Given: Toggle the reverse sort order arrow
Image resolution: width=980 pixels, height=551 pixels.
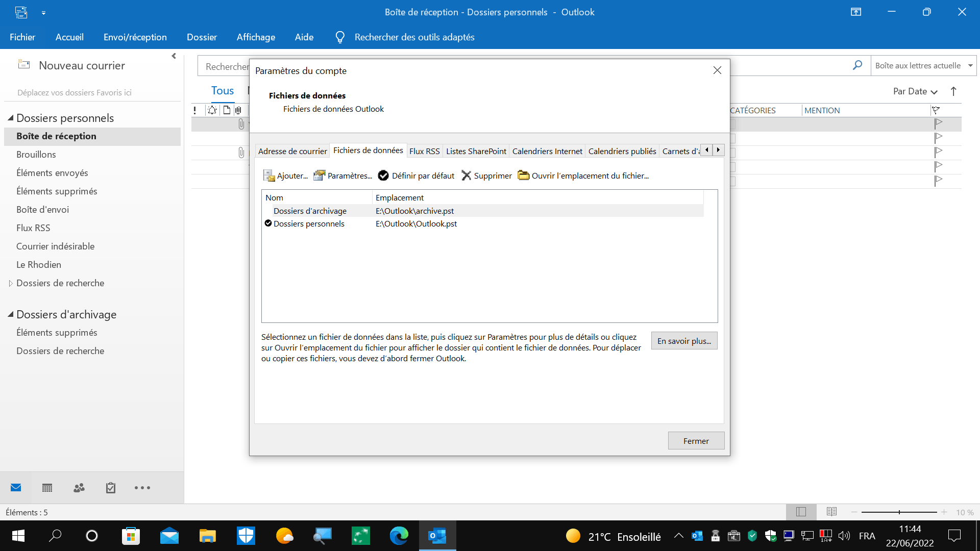Looking at the screenshot, I should click(953, 91).
